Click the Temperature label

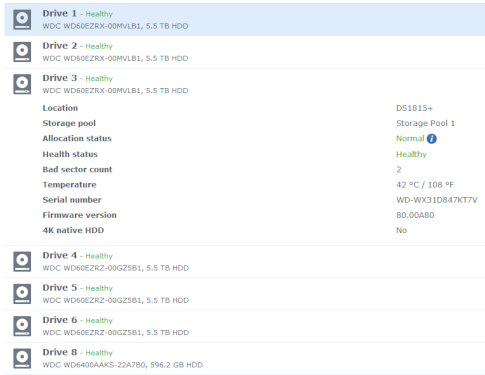point(69,185)
